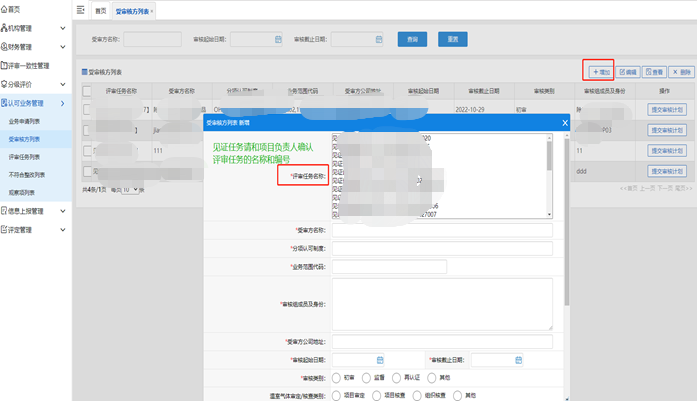This screenshot has height=401, width=697.
Task: Open 观察项列表 in the sidebar
Action: (22, 192)
